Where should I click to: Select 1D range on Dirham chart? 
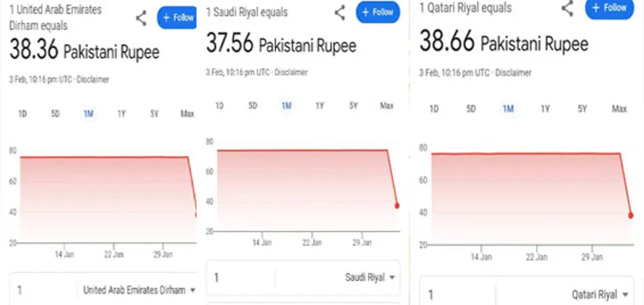(x=22, y=114)
